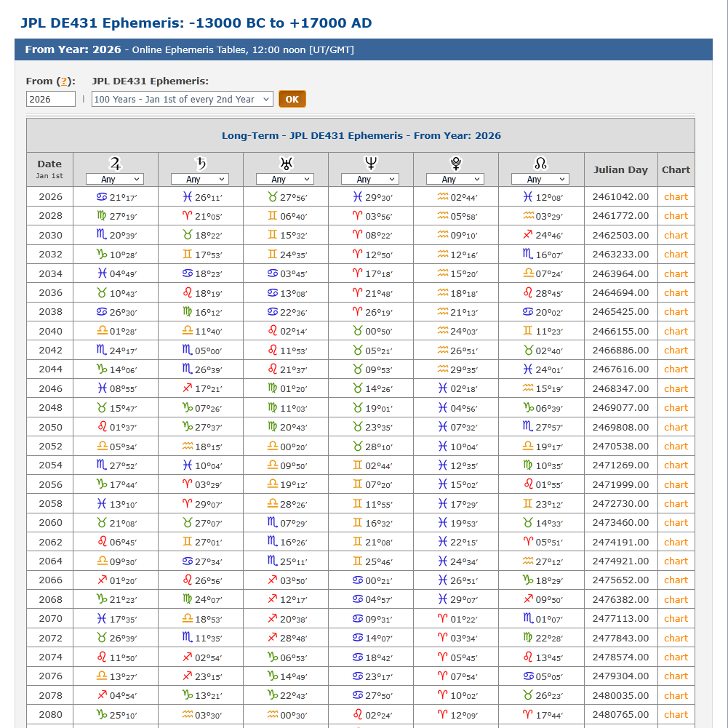The image size is (728, 728).
Task: Click Sagittarius glyph in 2046 Saturn cell
Action: pos(187,388)
